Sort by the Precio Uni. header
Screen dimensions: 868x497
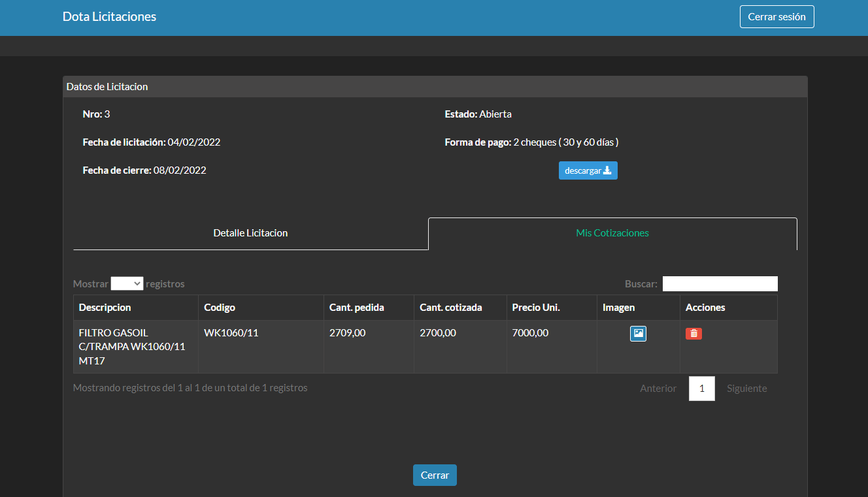(x=536, y=308)
